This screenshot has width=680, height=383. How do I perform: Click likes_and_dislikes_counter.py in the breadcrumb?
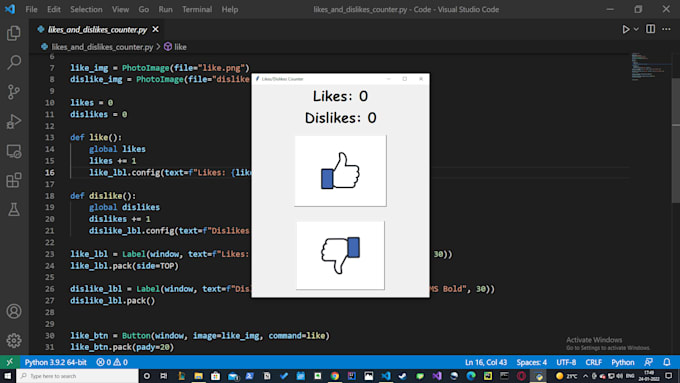(x=102, y=47)
